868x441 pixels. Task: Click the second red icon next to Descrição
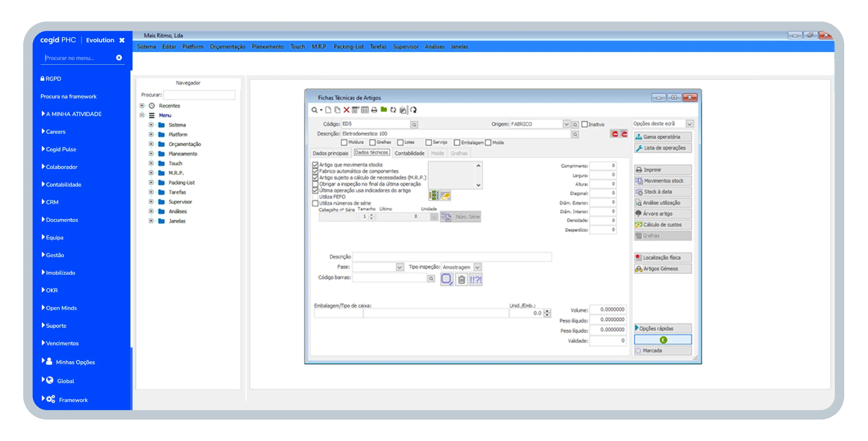tap(624, 134)
